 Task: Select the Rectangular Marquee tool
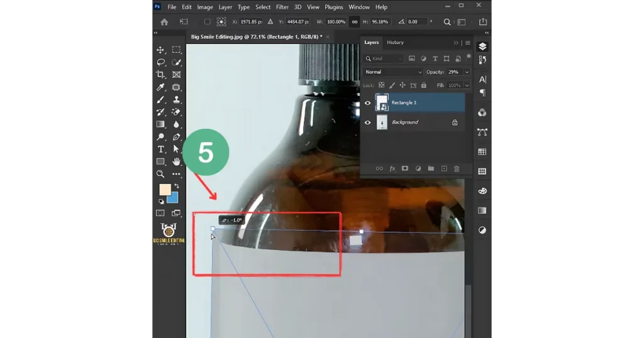176,50
